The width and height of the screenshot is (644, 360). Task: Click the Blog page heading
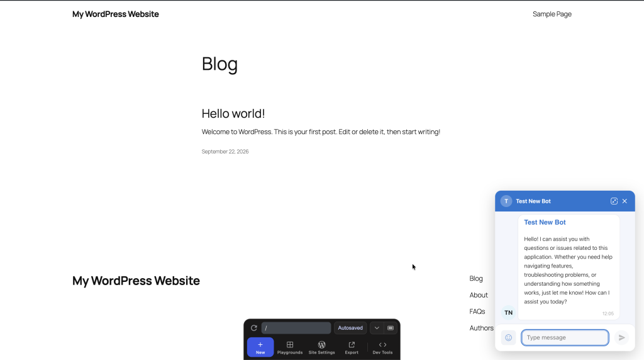click(219, 64)
